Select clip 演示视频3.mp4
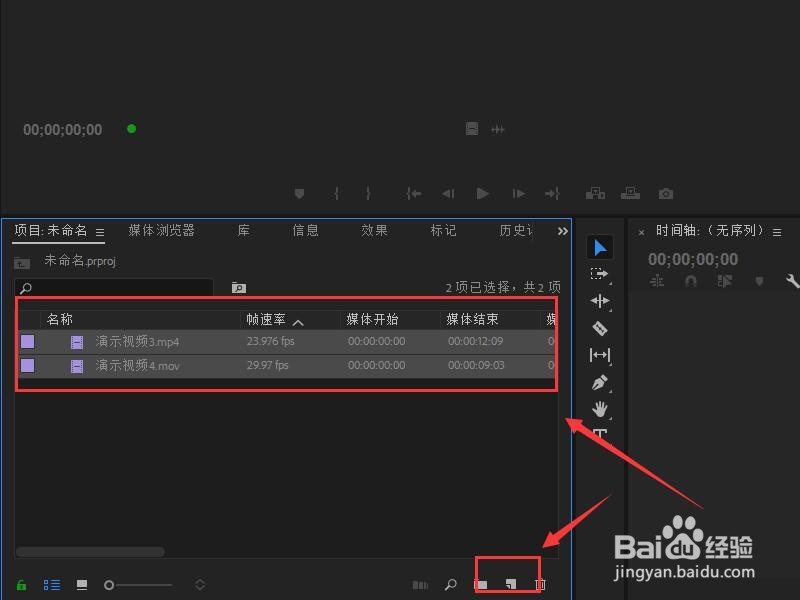Screen dimensions: 800x600 point(137,341)
